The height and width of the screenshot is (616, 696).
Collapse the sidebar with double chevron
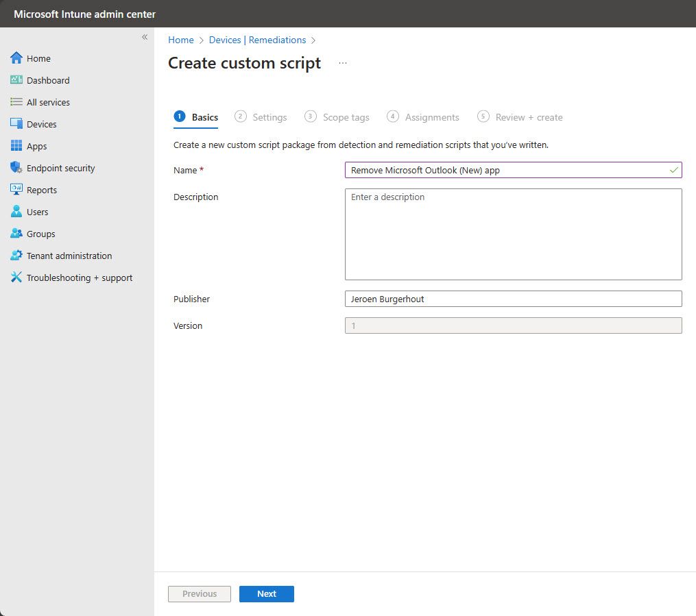pyautogui.click(x=145, y=37)
